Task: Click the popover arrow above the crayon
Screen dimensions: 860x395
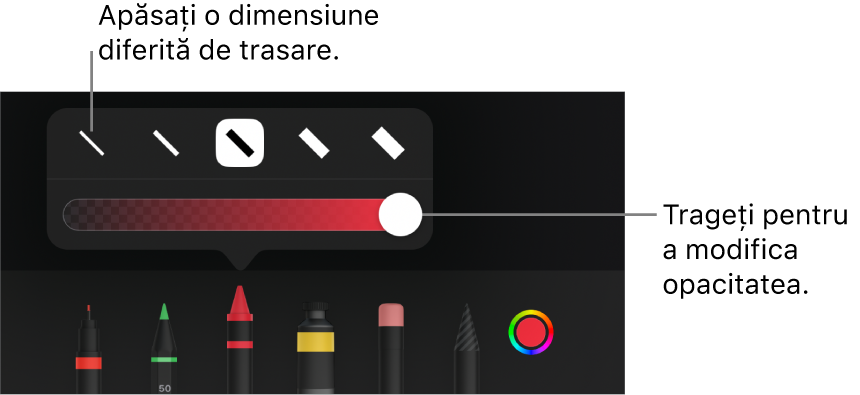Action: 240,260
